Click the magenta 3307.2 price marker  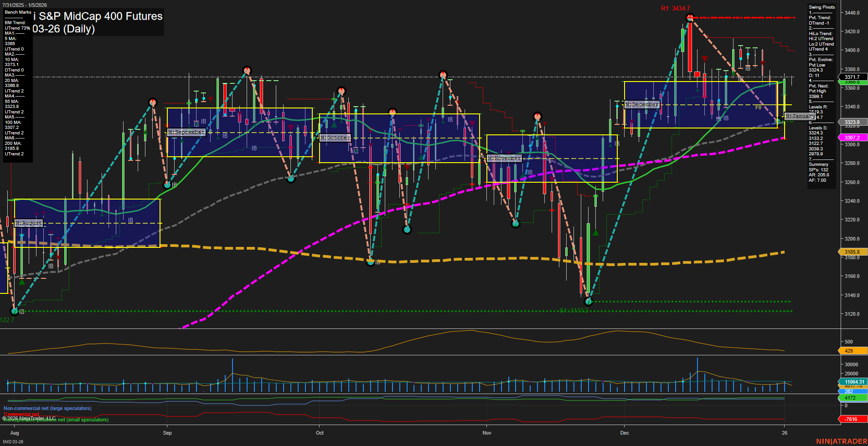(x=852, y=137)
